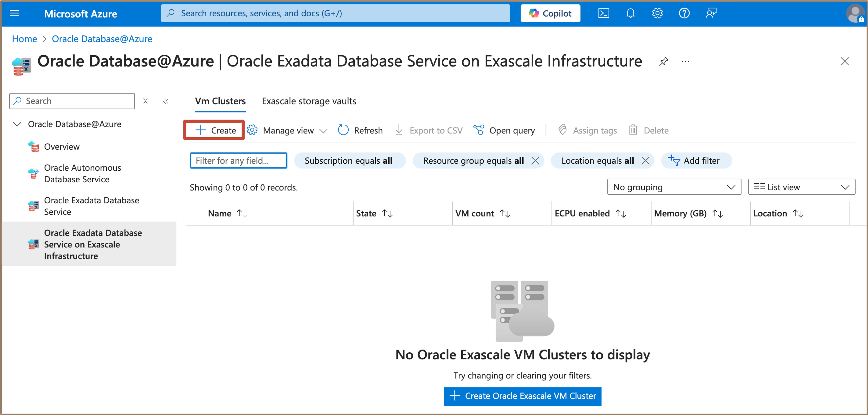Image resolution: width=868 pixels, height=415 pixels.
Task: Open the notifications bell
Action: coord(630,13)
